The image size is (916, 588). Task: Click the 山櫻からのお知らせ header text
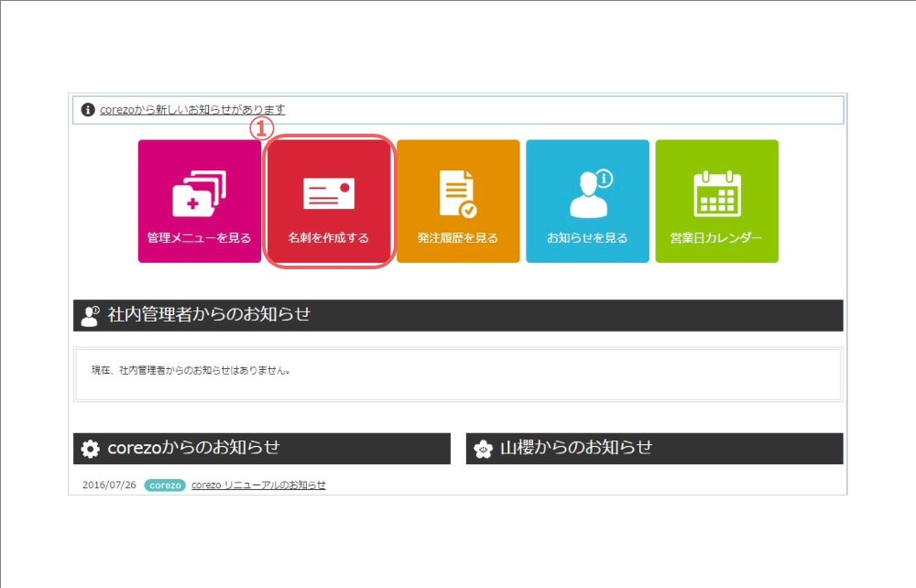(576, 448)
